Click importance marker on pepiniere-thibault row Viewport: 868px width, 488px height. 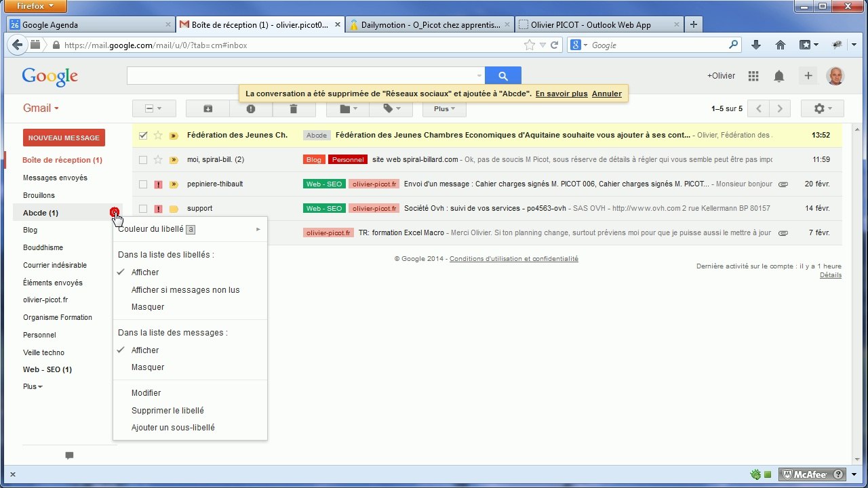click(x=174, y=184)
